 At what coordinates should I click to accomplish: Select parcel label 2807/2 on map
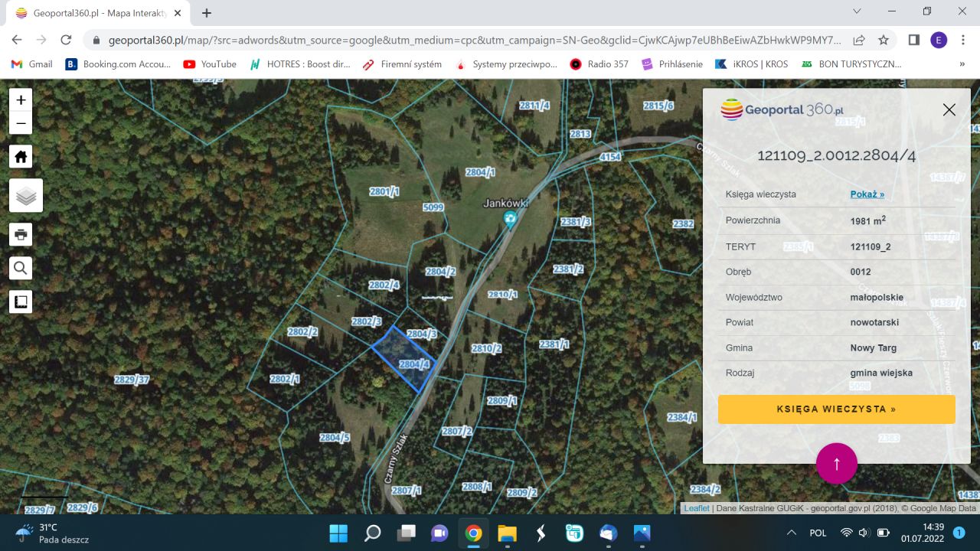coord(456,431)
